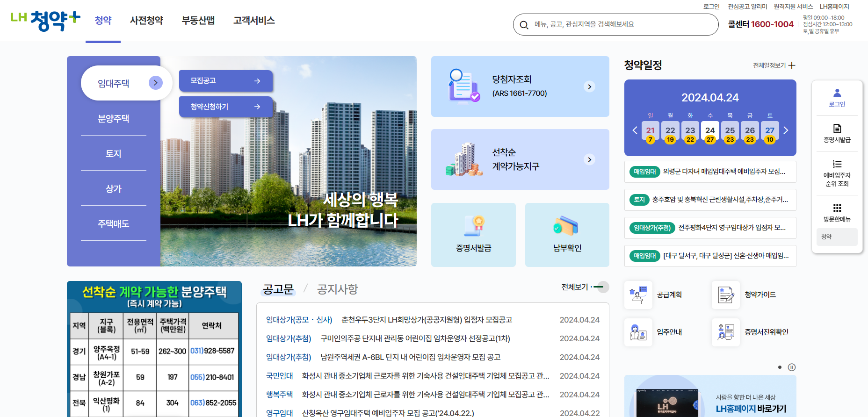Open the 입주안내 icon
This screenshot has height=417, width=868.
click(x=638, y=332)
